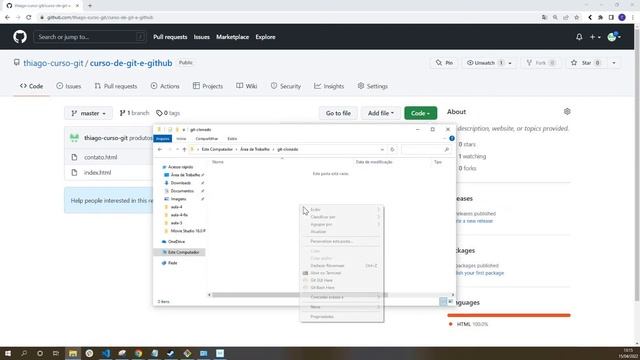Star the repository
This screenshot has width=640, height=360.
586,63
